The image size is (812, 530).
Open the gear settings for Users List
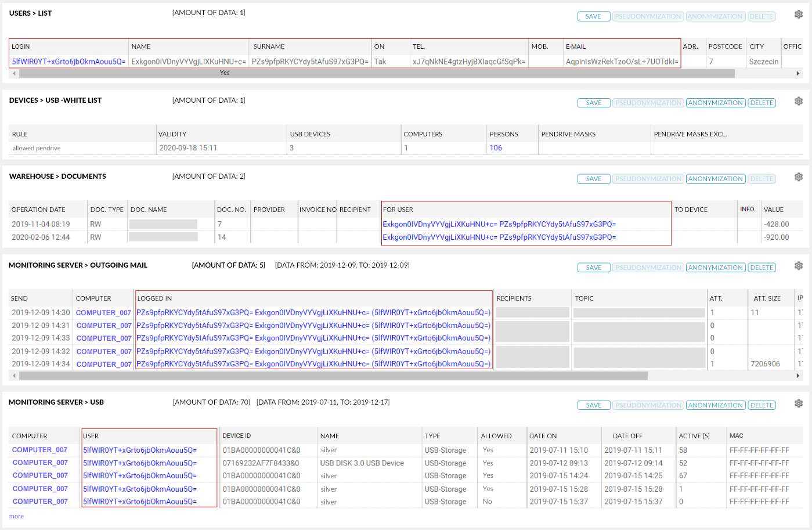(799, 15)
